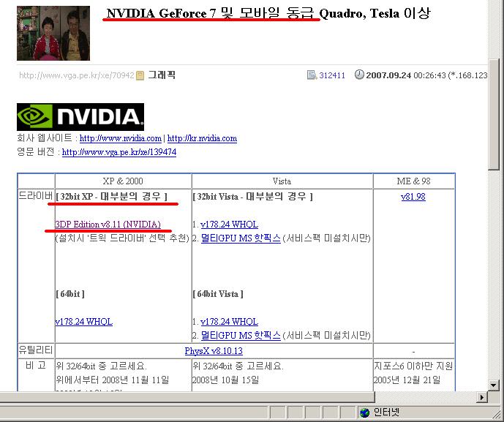Click the 2008년 10월 15일 date text

(225, 380)
